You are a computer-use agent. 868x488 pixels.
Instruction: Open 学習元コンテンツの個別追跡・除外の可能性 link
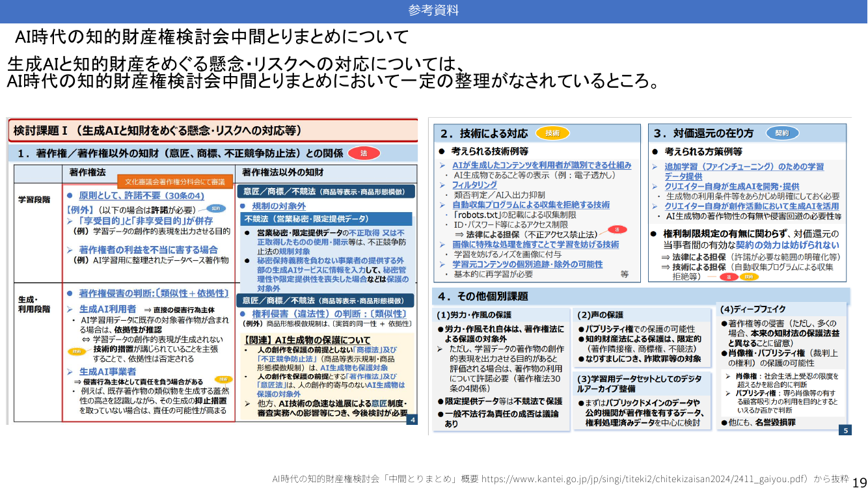[527, 264]
